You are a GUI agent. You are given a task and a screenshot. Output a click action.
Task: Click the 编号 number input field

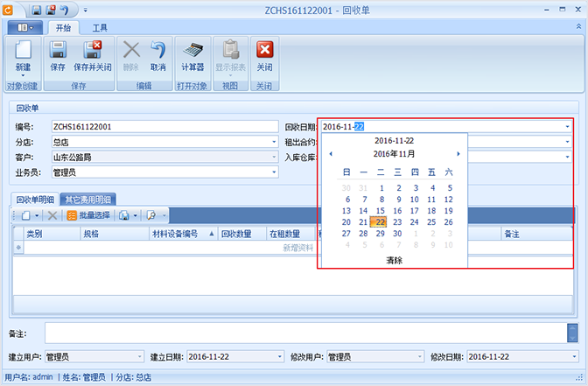[x=163, y=127]
